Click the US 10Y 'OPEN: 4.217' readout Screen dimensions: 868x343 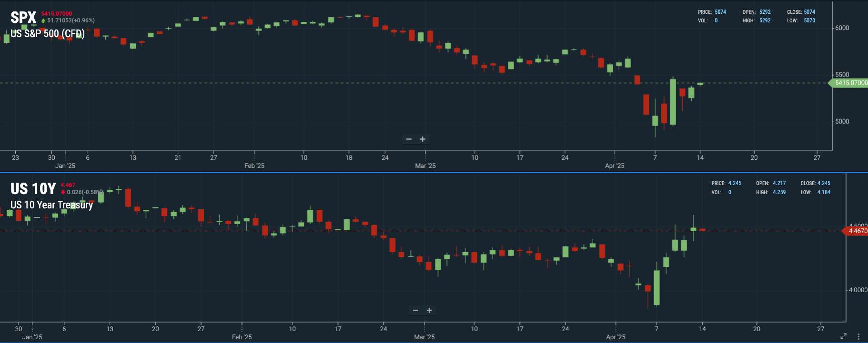coord(771,183)
